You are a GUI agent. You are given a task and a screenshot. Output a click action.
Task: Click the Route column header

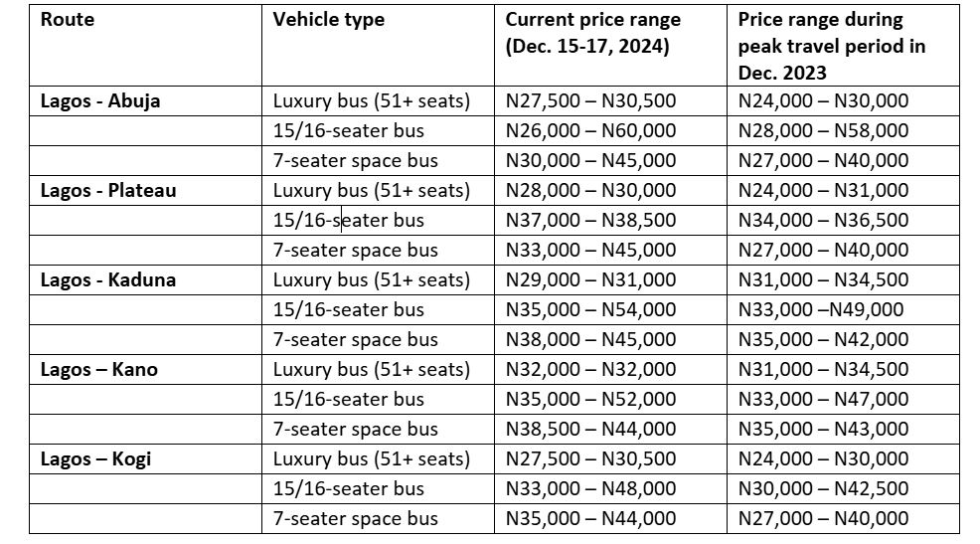pos(68,20)
